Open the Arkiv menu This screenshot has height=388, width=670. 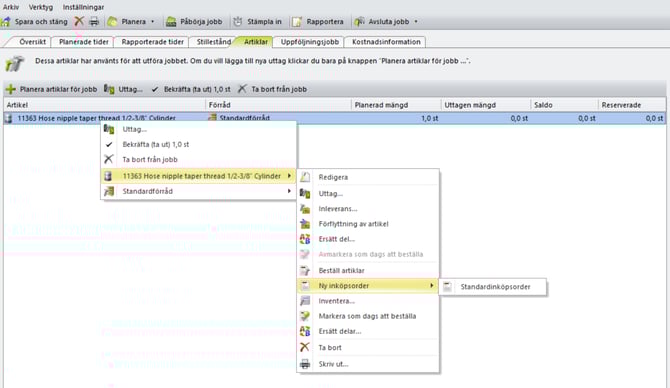pos(11,7)
